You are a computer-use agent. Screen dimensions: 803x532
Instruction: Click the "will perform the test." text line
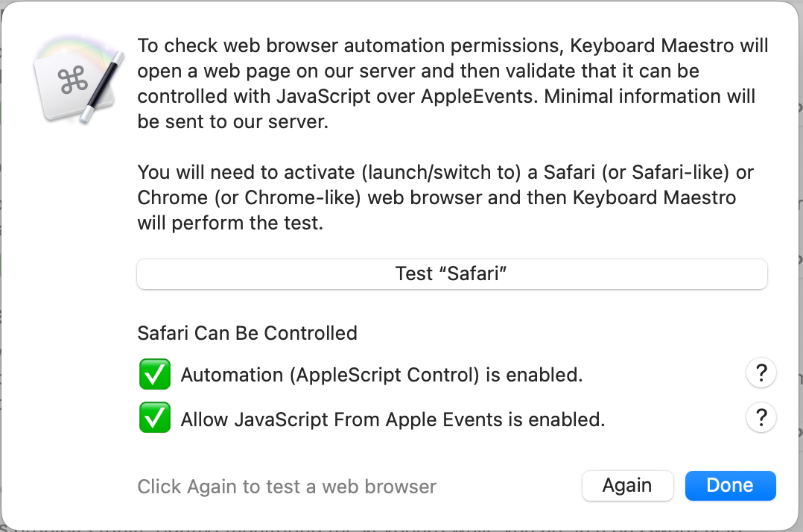click(x=230, y=224)
